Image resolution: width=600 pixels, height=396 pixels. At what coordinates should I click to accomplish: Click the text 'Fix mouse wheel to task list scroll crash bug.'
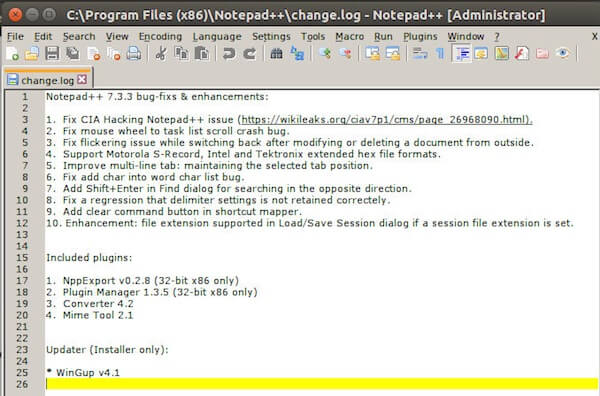(x=176, y=131)
